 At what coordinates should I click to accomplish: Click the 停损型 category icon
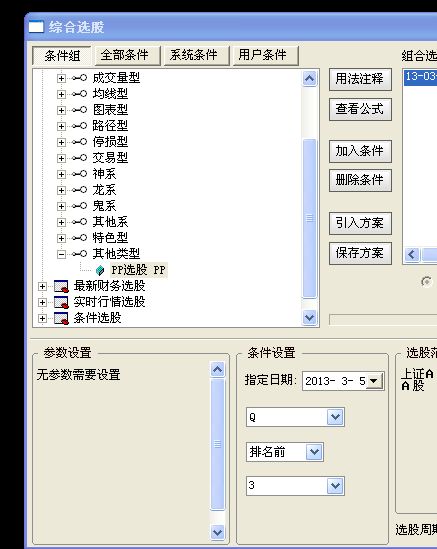79,142
